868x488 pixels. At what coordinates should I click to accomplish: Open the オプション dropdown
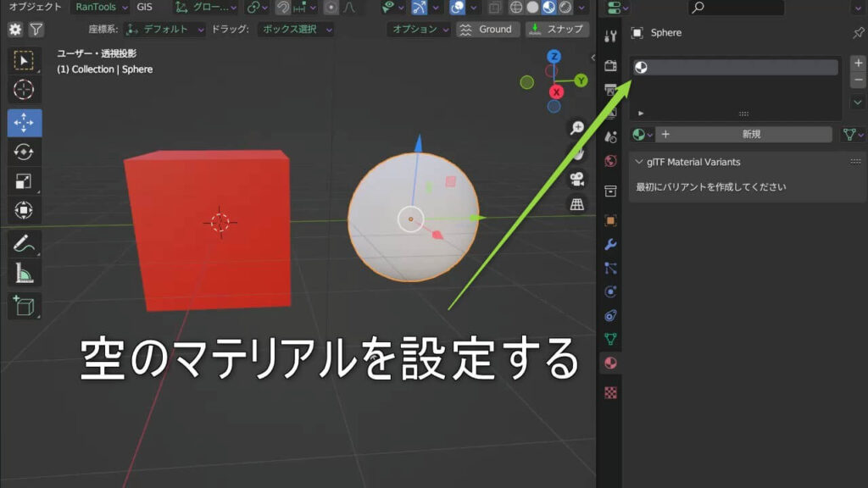[419, 30]
